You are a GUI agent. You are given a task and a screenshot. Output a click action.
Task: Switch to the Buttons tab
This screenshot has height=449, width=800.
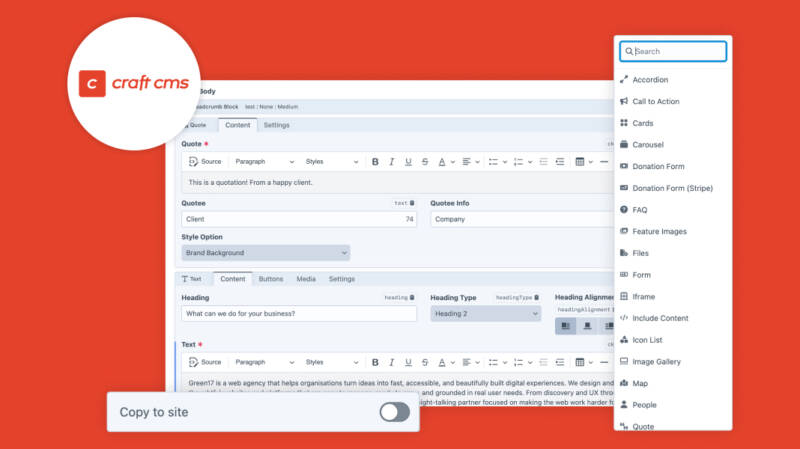point(271,279)
